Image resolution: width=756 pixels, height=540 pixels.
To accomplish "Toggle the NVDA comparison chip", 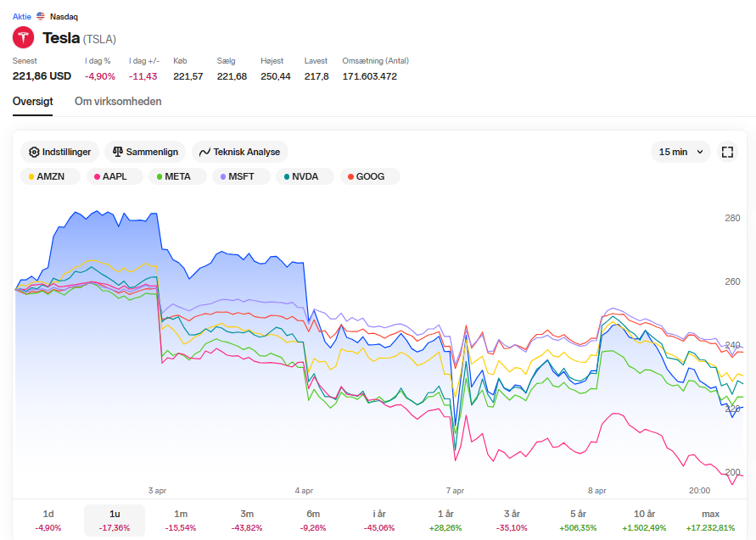I will pyautogui.click(x=305, y=176).
